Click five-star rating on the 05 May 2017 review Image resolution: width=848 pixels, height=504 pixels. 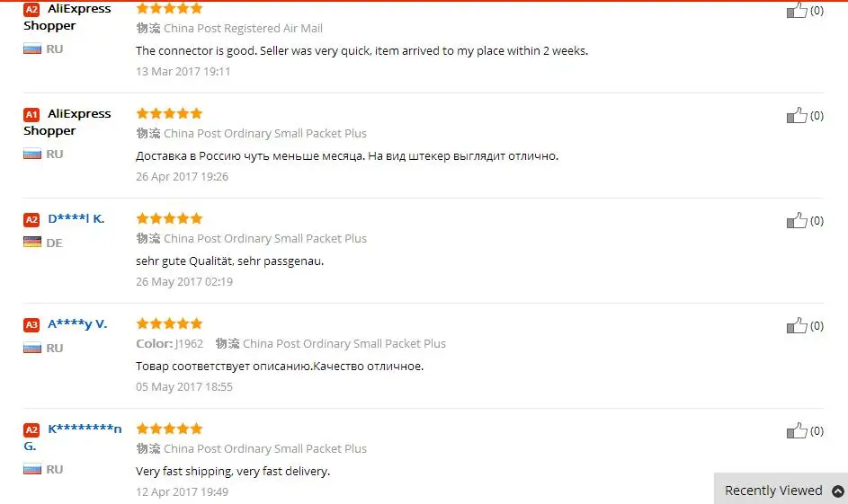point(169,323)
